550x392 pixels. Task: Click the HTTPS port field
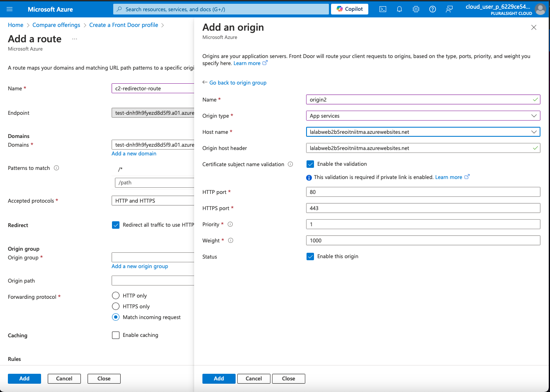tap(423, 208)
